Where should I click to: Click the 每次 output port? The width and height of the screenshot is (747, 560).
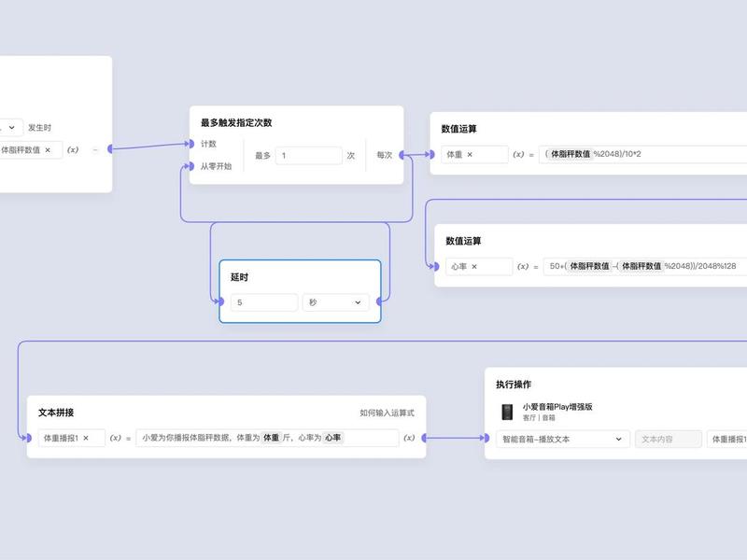[402, 155]
